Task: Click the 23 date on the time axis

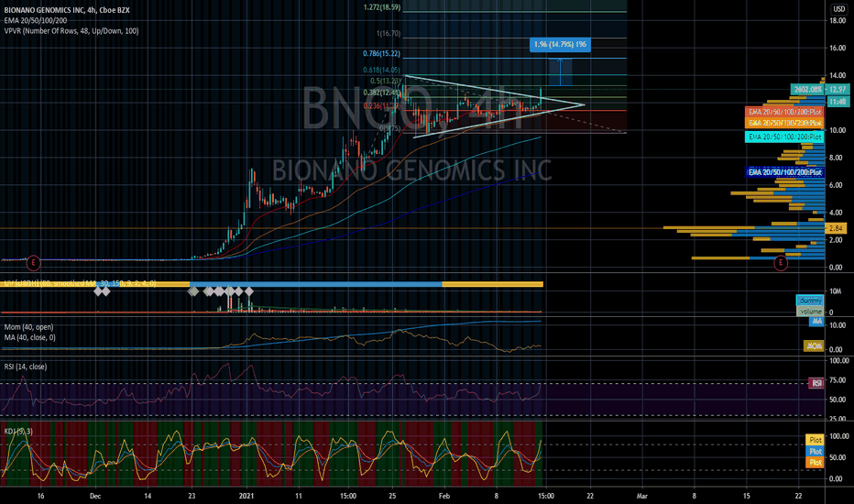Action: click(192, 496)
